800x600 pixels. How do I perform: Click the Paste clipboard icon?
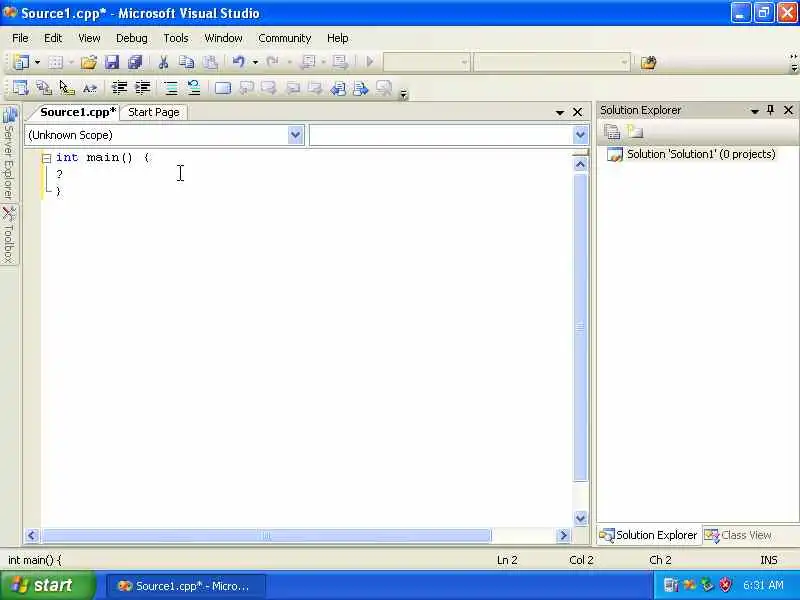(x=210, y=62)
